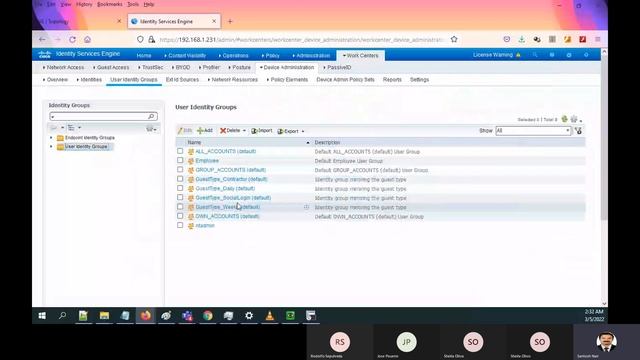The image size is (640, 360).
Task: Open File Explorer from taskbar
Action: point(104,316)
